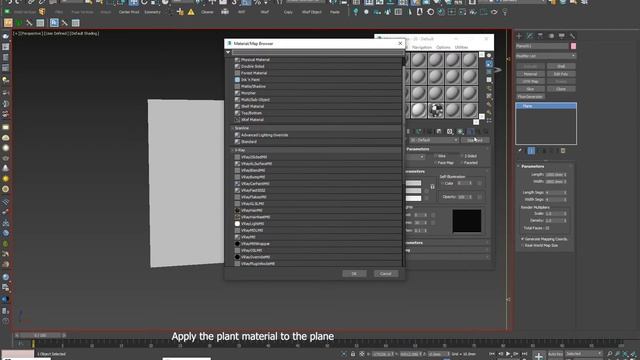Toggle Face Map checkbox
This screenshot has height=360, width=640.
coord(436,163)
